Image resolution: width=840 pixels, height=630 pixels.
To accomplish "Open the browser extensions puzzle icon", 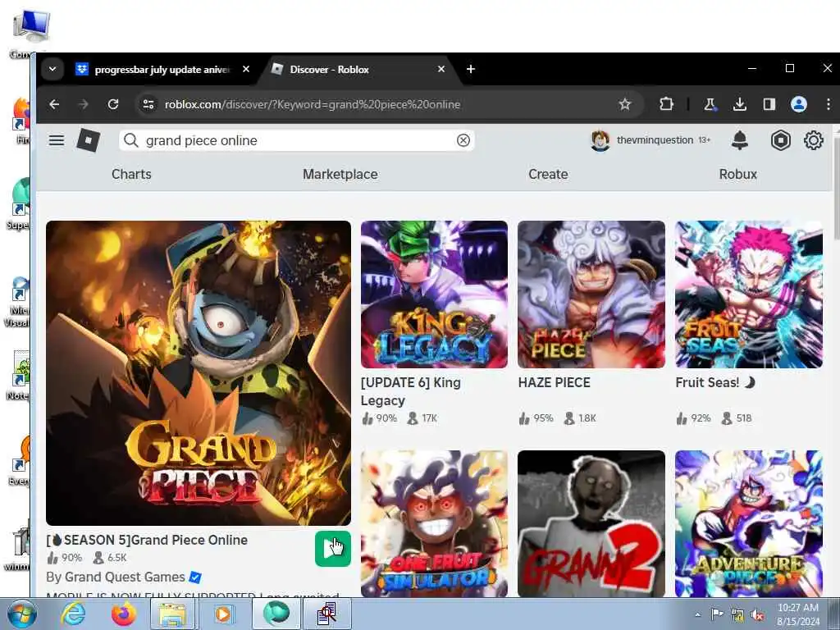I will [666, 104].
